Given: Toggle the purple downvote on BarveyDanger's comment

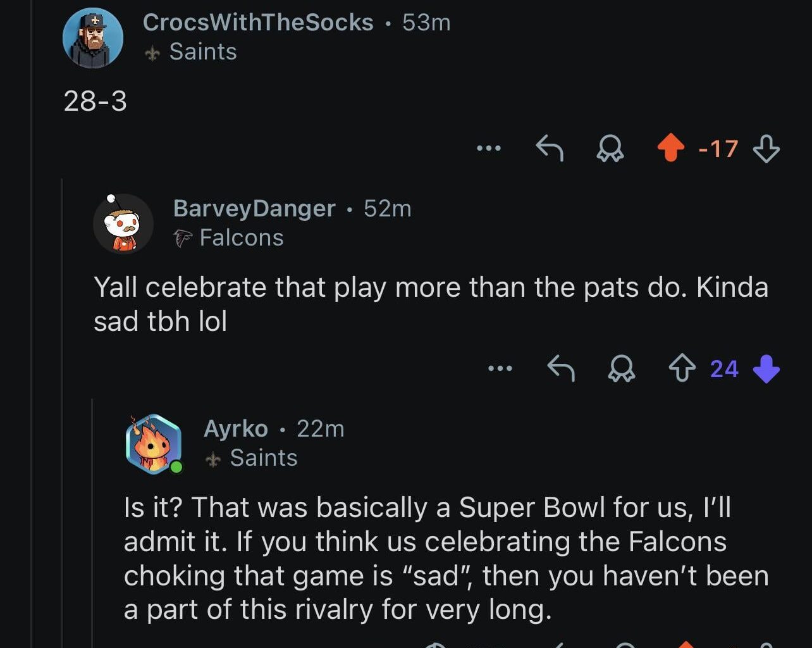Looking at the screenshot, I should pyautogui.click(x=766, y=368).
